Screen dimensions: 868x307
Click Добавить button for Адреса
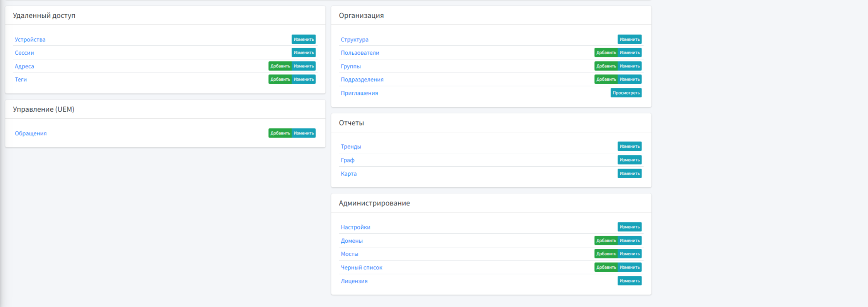click(280, 66)
